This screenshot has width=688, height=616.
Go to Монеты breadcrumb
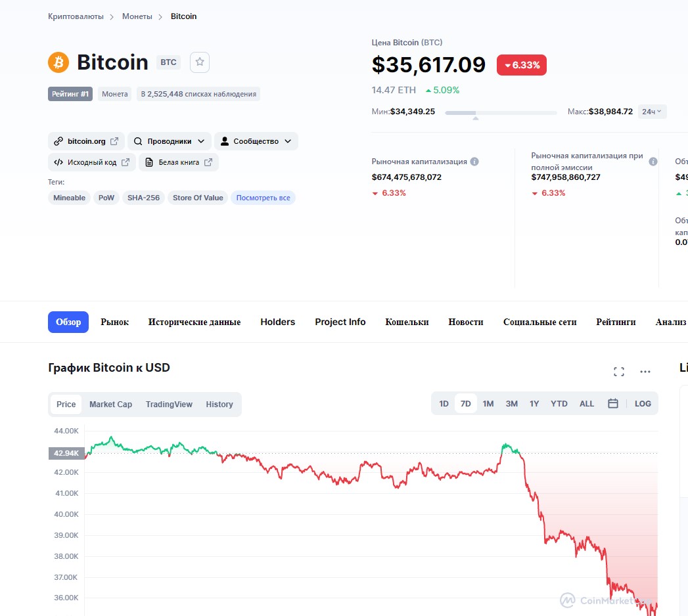[x=137, y=16]
